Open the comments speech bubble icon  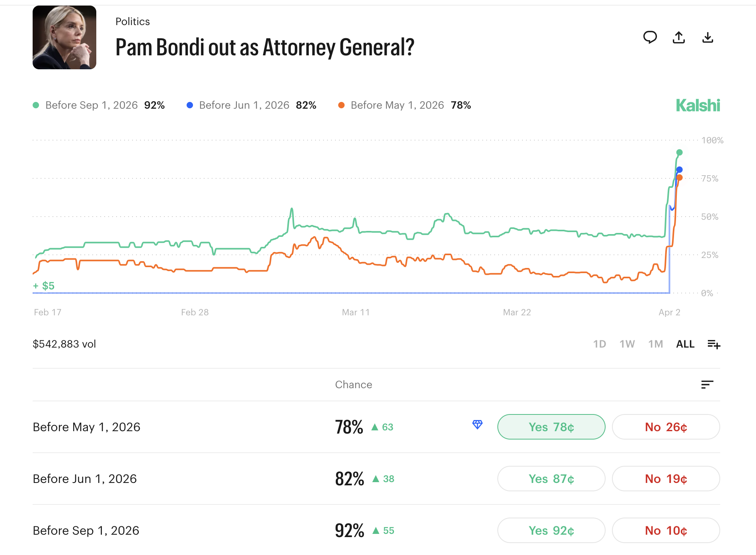pos(650,37)
